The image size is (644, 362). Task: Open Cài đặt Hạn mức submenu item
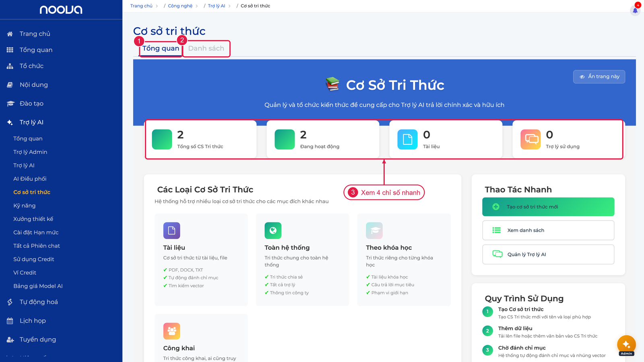(x=36, y=232)
